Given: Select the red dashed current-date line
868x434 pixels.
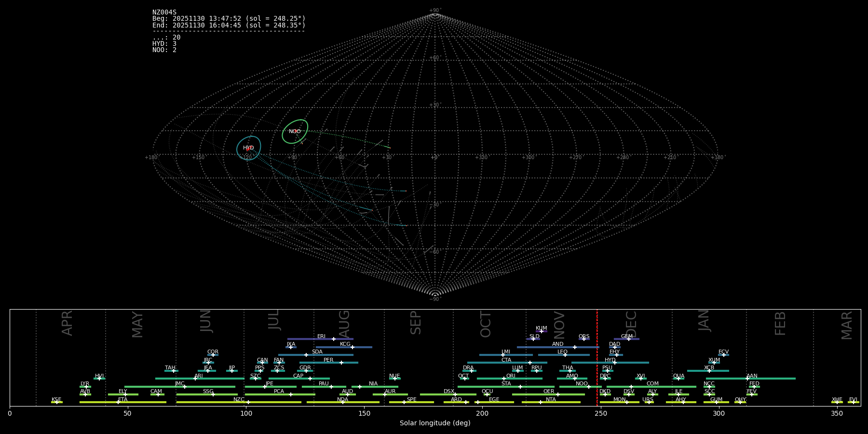Looking at the screenshot, I should coord(597,358).
